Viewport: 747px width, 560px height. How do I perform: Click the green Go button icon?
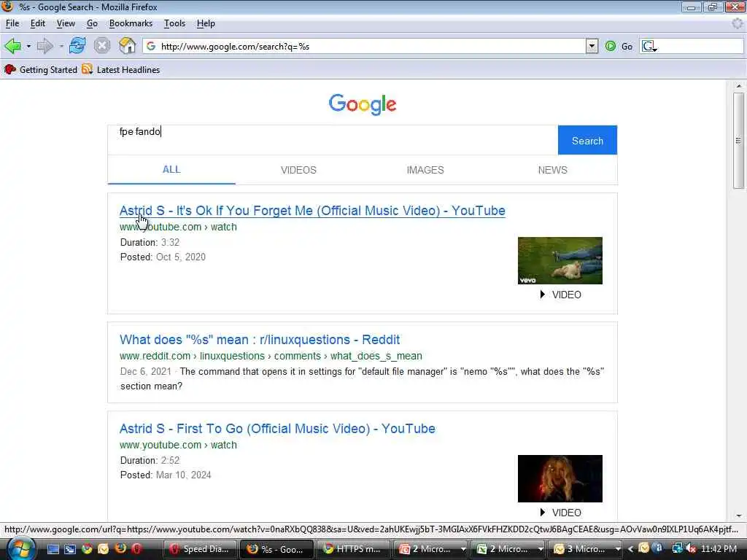[x=611, y=46]
